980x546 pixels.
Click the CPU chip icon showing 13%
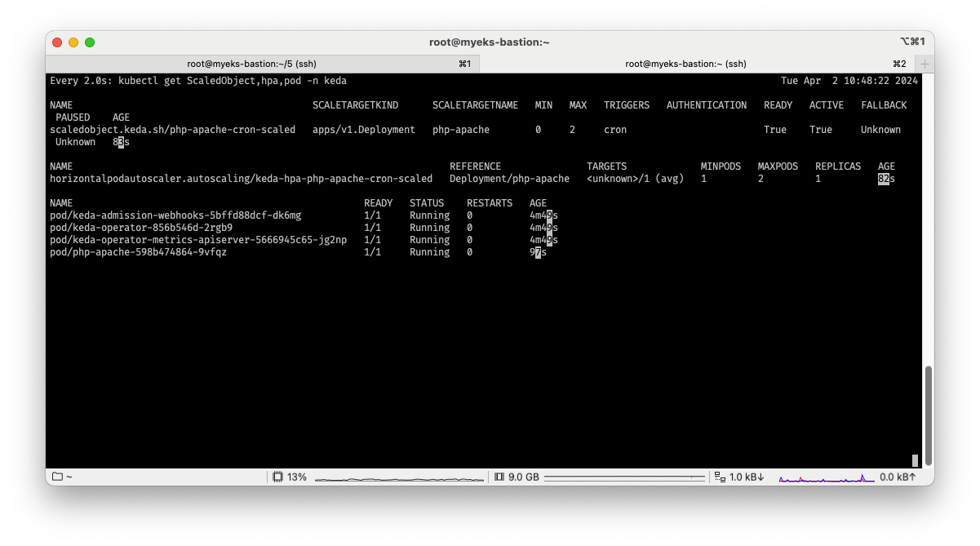(x=277, y=477)
